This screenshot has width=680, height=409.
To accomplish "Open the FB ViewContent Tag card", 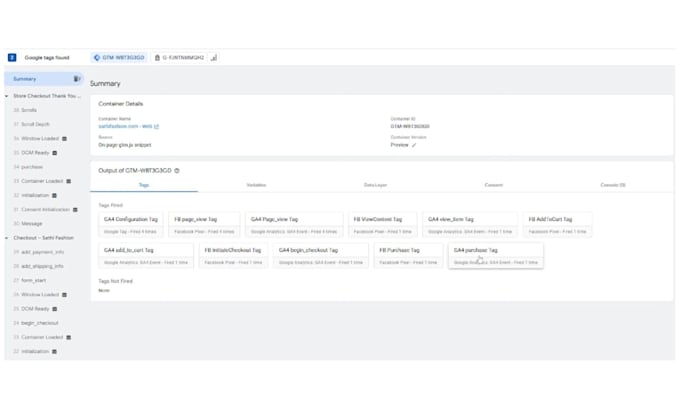I will pyautogui.click(x=382, y=225).
